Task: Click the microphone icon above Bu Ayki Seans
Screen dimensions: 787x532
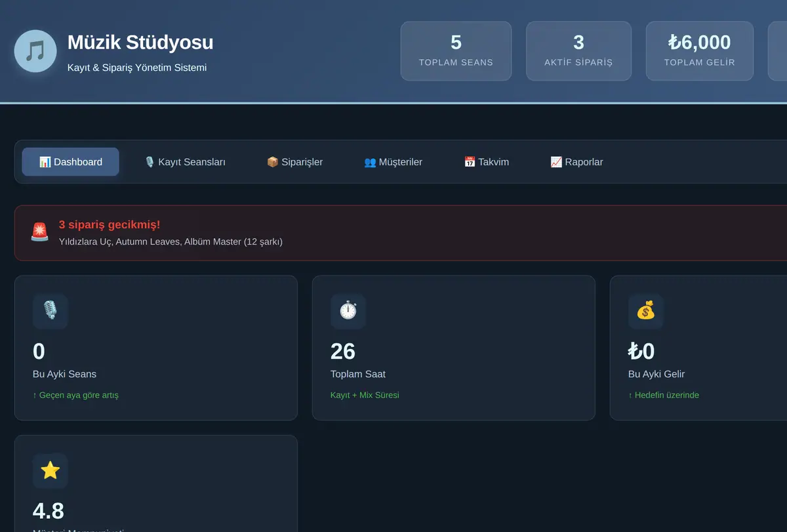Action: pos(50,311)
